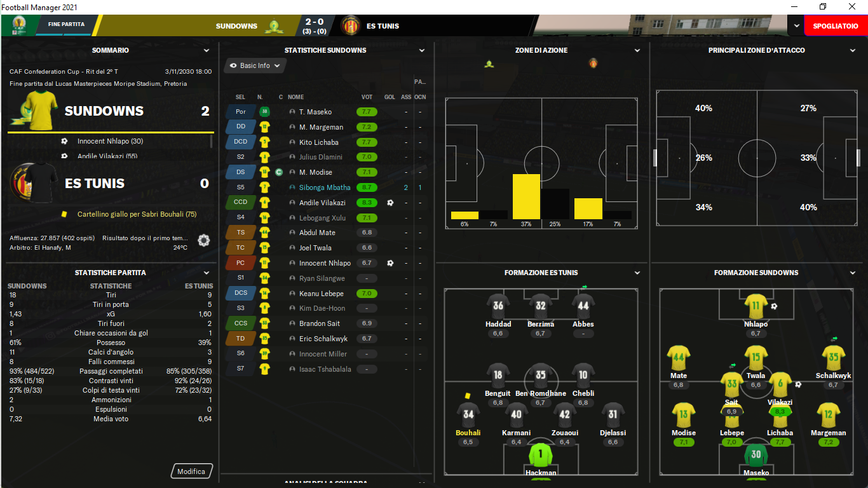
Task: Open the Formazione ES Tunis panel chevron
Action: click(x=637, y=273)
